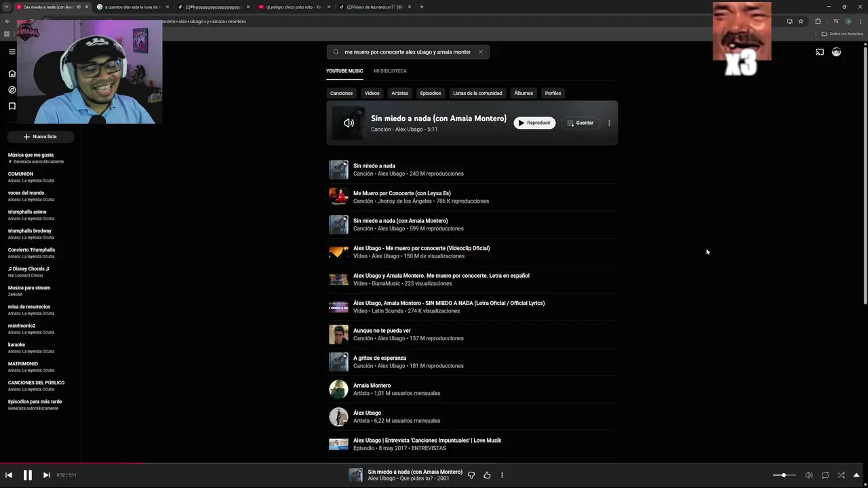Open the YouTube Music hamburger menu

click(12, 52)
